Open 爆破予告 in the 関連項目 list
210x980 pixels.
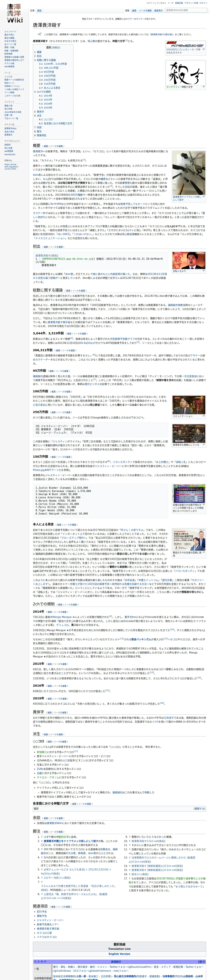tap(42, 916)
